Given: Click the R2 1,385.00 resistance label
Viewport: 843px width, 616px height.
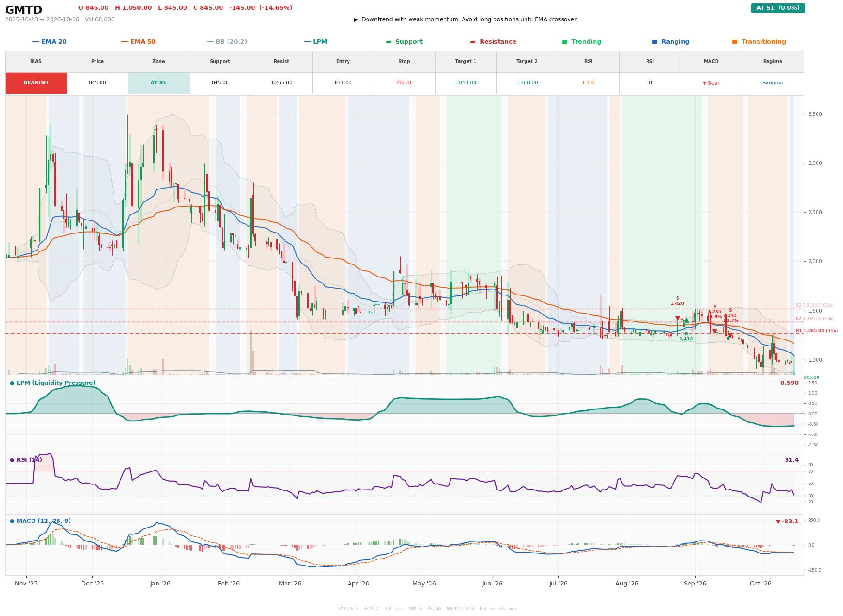Looking at the screenshot, I should (x=815, y=319).
